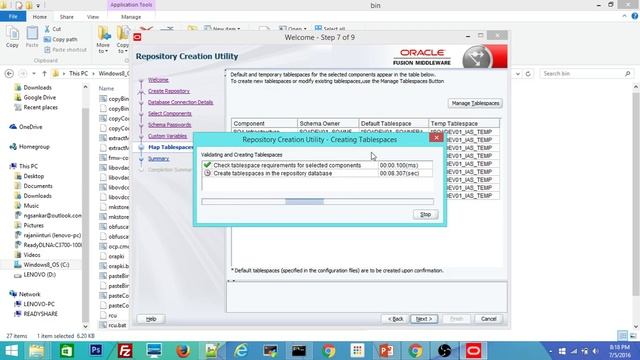
Task: Open File Explorer from the taskbar
Action: click(x=37, y=351)
